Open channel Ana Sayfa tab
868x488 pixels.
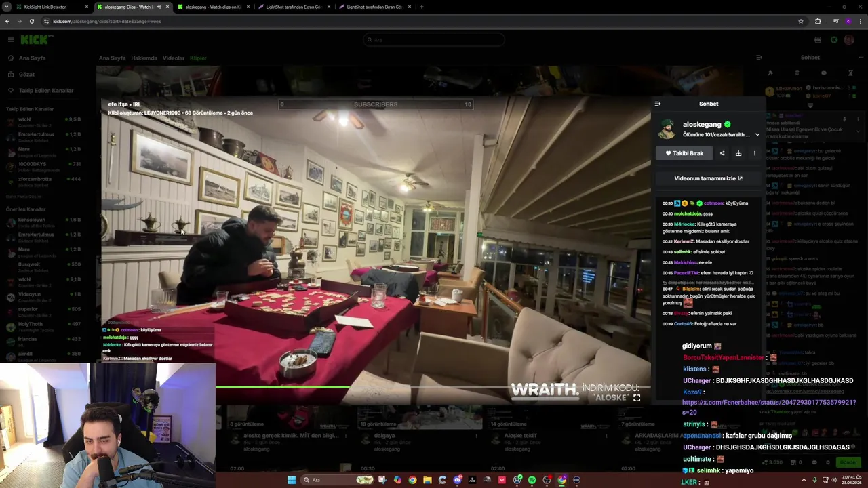click(112, 58)
